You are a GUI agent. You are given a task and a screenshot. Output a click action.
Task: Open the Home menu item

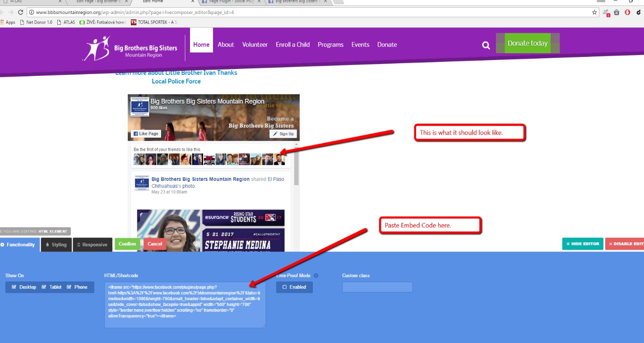201,45
